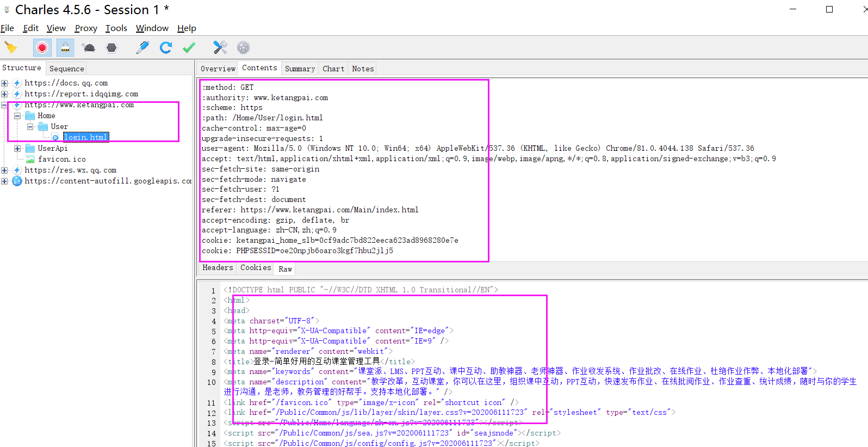Repeat the selected request via refresh icon

(166, 48)
